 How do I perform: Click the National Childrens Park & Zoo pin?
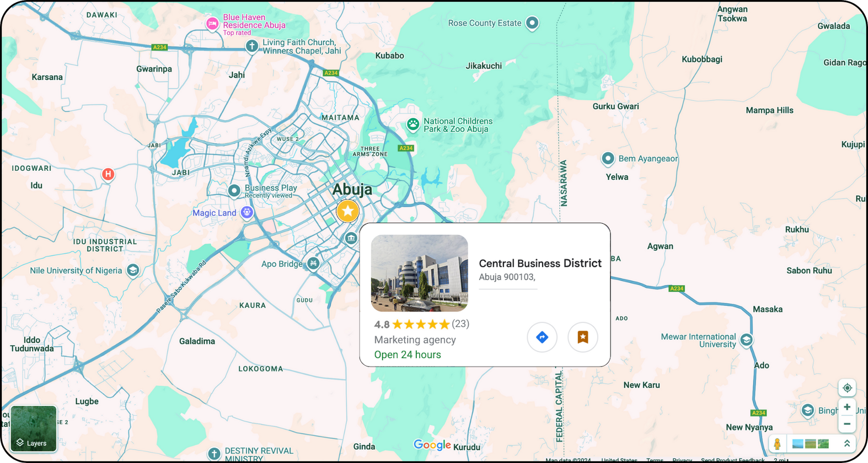click(x=412, y=125)
